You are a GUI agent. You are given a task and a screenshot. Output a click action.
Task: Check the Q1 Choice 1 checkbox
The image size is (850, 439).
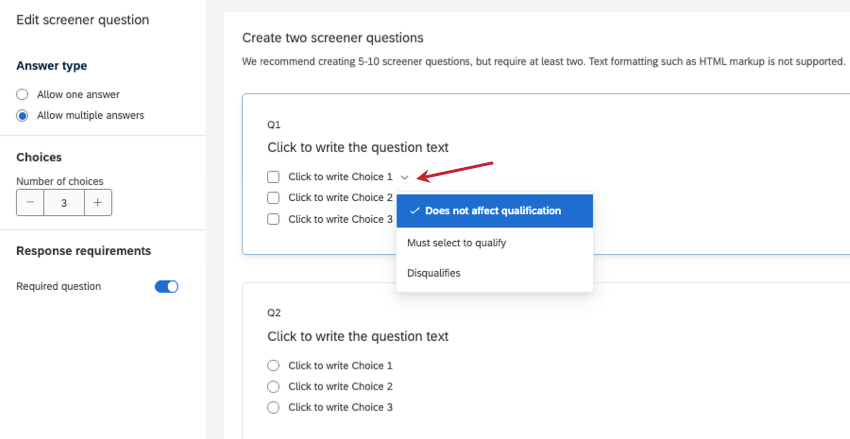273,177
